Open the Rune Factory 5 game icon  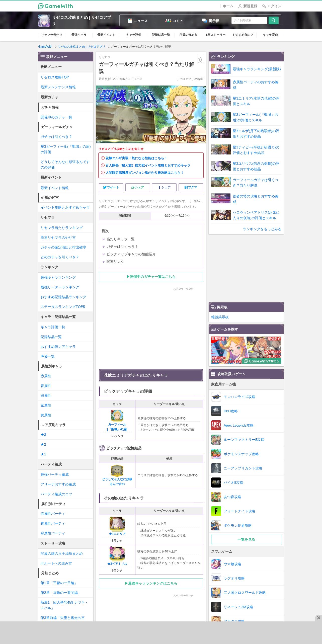(216, 440)
